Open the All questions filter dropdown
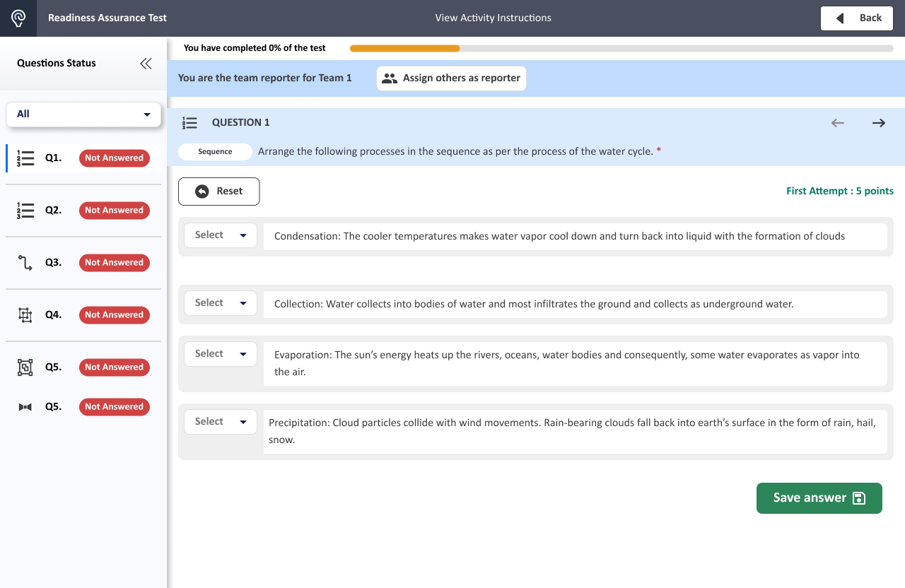905x588 pixels. [x=83, y=114]
